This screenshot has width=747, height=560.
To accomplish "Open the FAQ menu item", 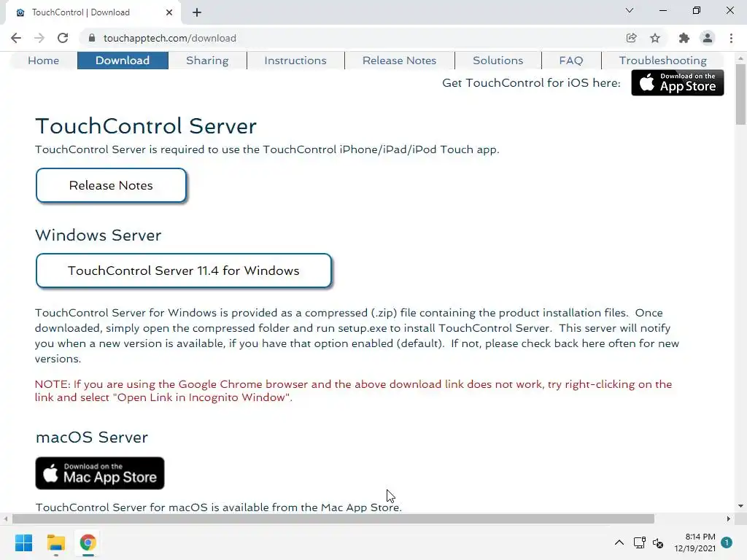I will click(x=571, y=61).
